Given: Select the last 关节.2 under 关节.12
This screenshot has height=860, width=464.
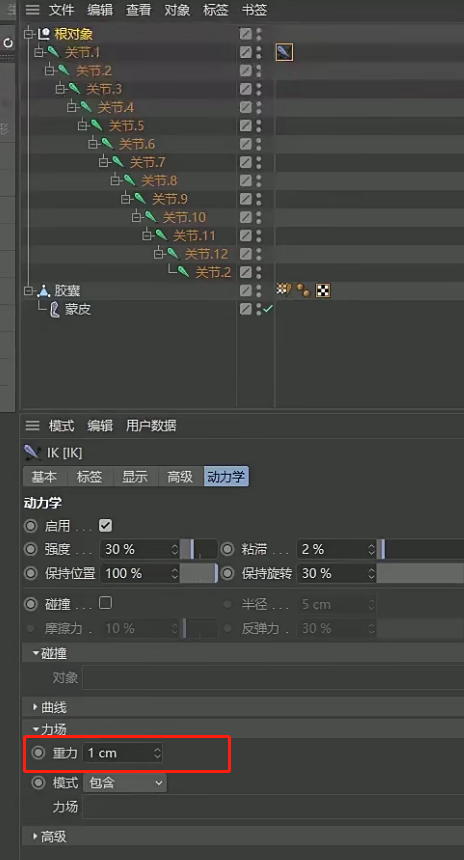Looking at the screenshot, I should (213, 272).
